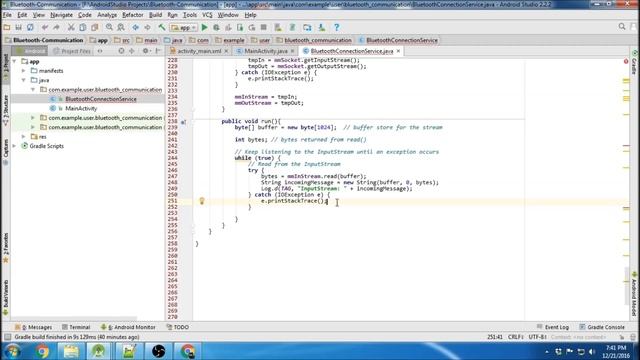The image size is (640, 360).
Task: Switch to activity_main.xml editor tab
Action: pos(199,51)
